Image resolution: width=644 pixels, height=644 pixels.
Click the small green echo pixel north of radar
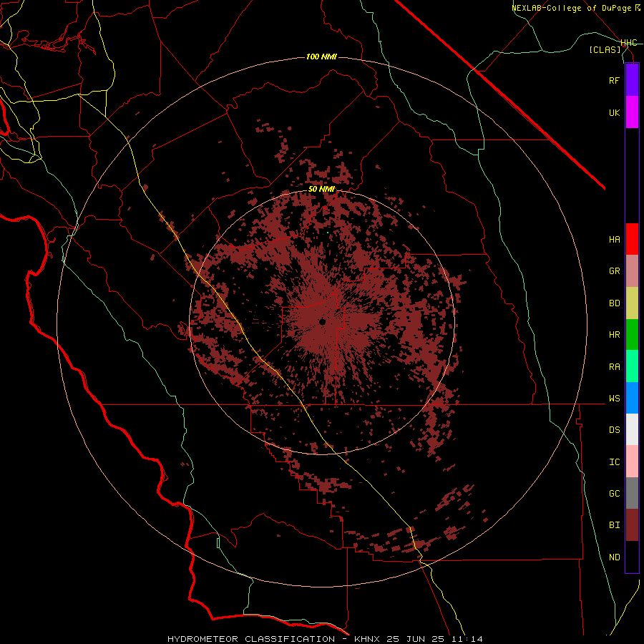coord(328,233)
